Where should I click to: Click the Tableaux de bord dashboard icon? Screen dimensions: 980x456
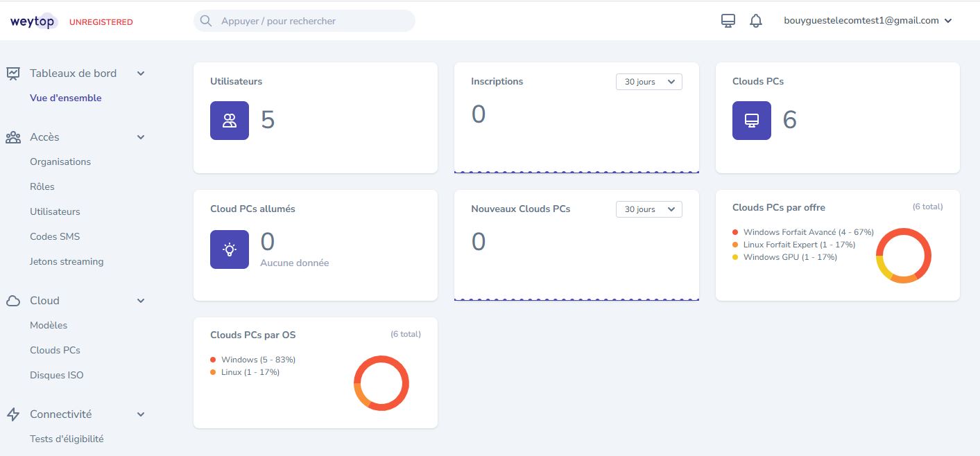14,73
